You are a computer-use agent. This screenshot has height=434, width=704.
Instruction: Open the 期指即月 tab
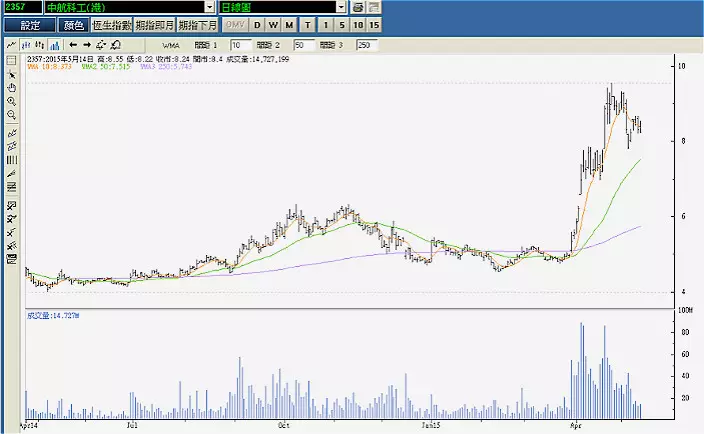154,25
